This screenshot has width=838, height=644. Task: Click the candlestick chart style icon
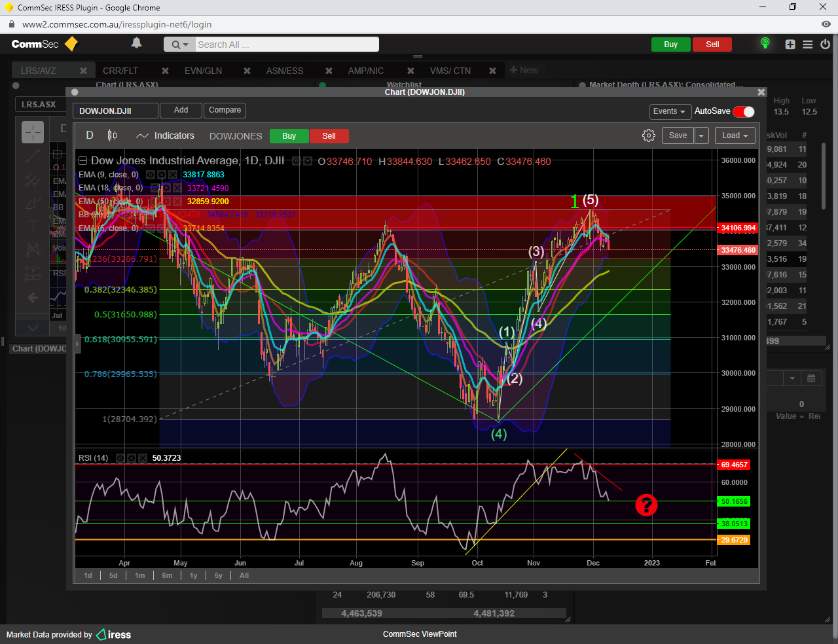pyautogui.click(x=112, y=135)
